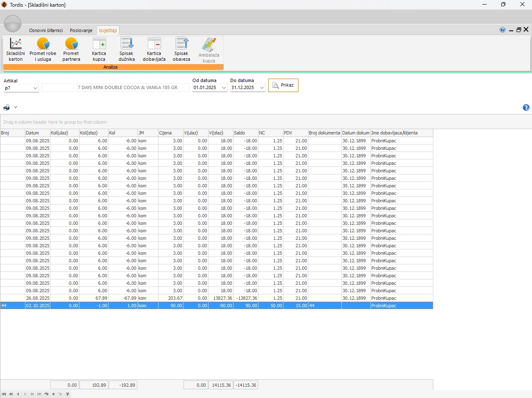The height and width of the screenshot is (398, 532).
Task: Click Ime dobavljaca/klijenta column header
Action: [402, 133]
